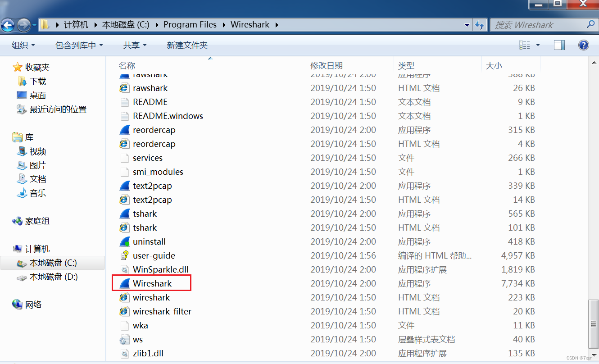Viewport: 599px width, 364px height.
Task: Expand the arrow after Program Files in path
Action: (x=224, y=25)
